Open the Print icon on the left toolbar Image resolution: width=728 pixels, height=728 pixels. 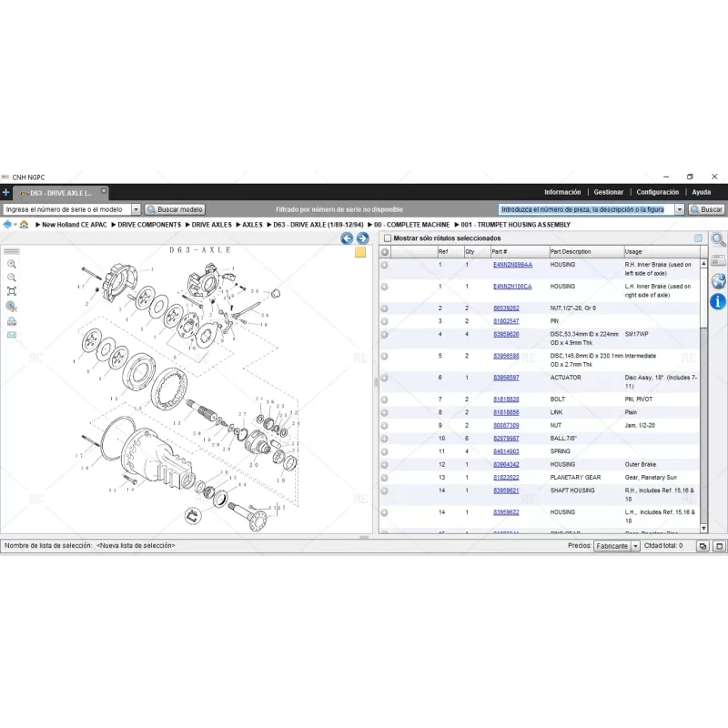[12, 320]
